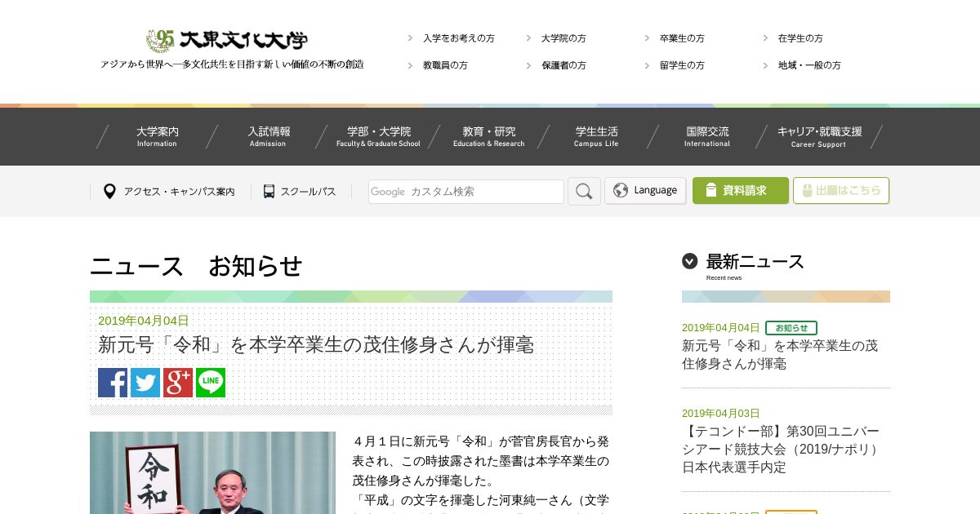Image resolution: width=980 pixels, height=514 pixels.
Task: Click the green 資料請求 button
Action: coord(741,191)
